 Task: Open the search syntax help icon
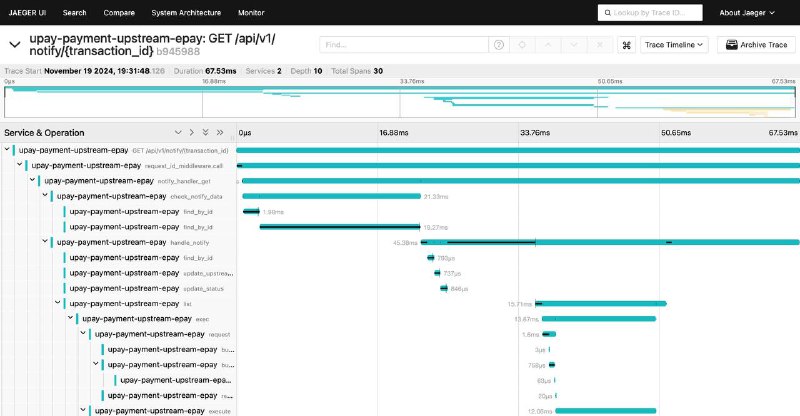click(x=499, y=45)
